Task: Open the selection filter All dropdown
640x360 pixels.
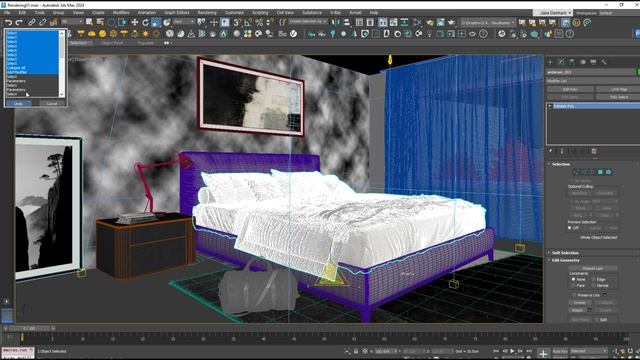Action: click(x=72, y=22)
